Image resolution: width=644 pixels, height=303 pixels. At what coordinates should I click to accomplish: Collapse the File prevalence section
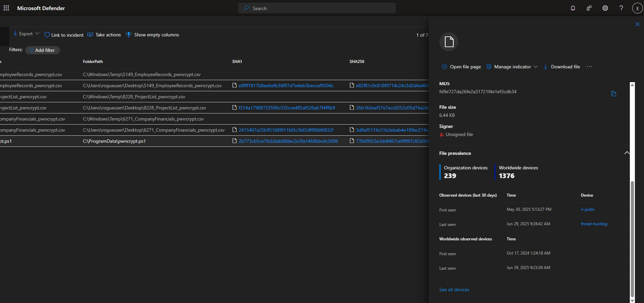[x=627, y=153]
